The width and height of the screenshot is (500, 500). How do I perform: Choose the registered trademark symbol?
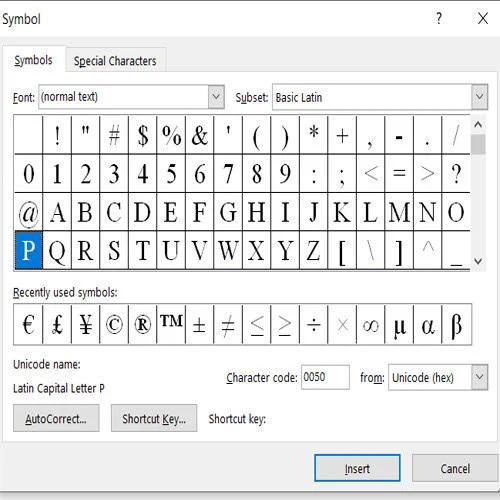click(x=142, y=324)
